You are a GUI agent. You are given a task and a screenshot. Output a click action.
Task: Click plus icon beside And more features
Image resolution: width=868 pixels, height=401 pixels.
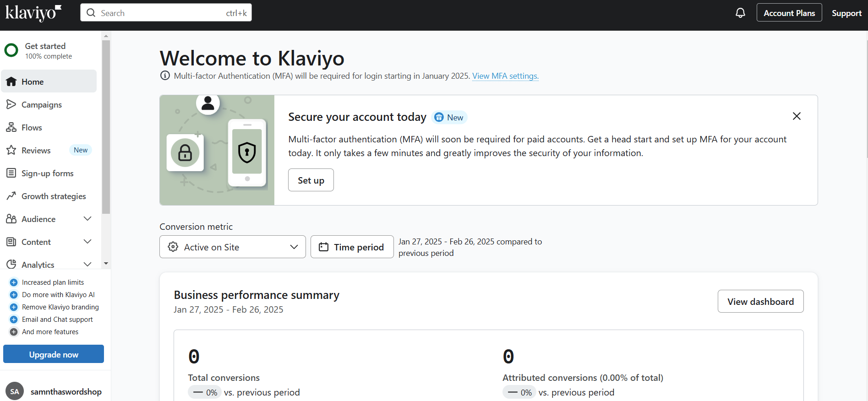click(x=14, y=332)
